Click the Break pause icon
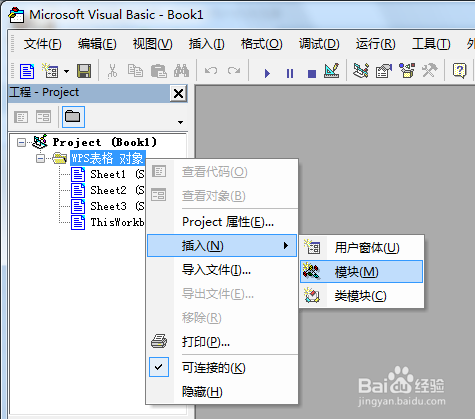The image size is (475, 419). click(290, 73)
